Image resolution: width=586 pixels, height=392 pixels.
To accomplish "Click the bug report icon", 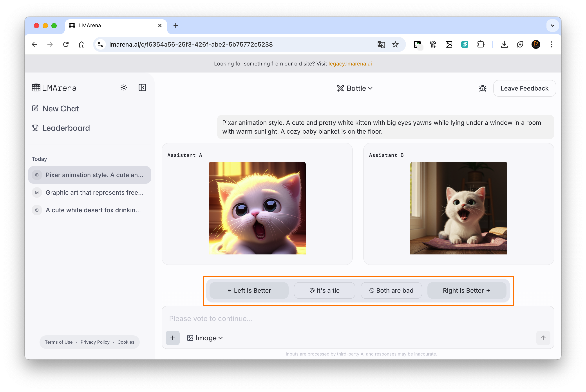I will click(483, 88).
